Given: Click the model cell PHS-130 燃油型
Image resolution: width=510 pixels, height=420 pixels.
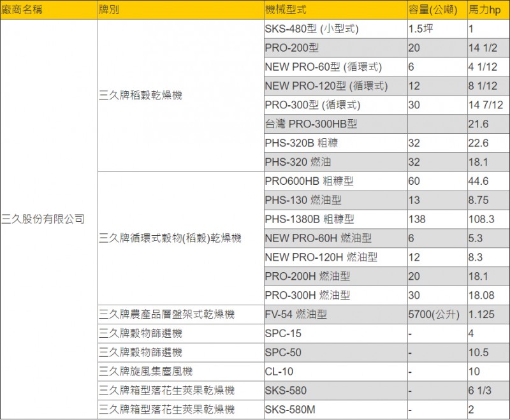Looking at the screenshot, I should pos(336,200).
